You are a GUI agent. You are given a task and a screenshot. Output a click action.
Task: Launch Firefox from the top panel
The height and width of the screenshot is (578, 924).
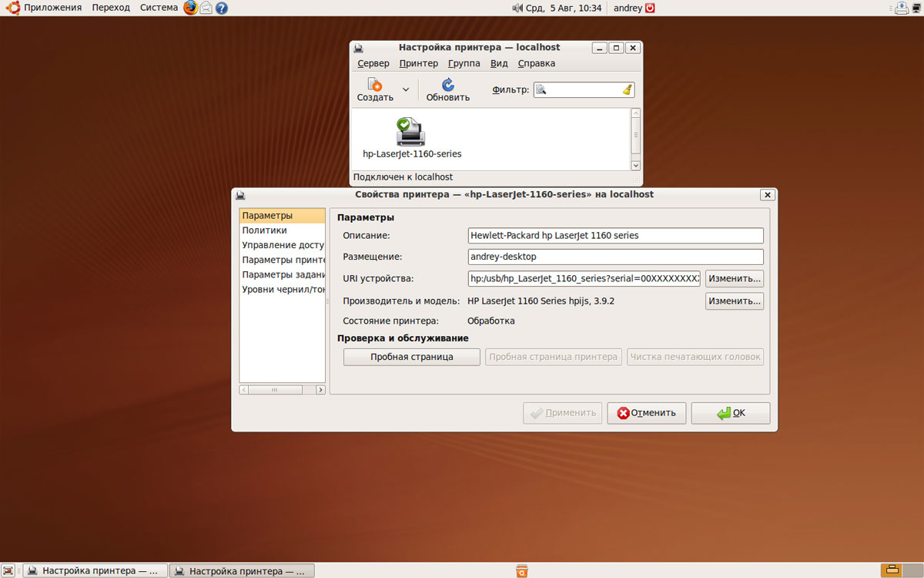[190, 8]
